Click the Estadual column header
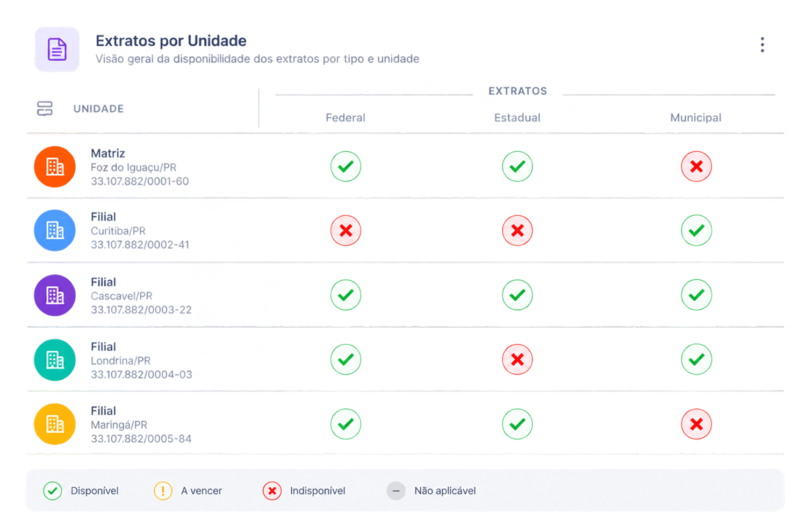812x526 pixels. tap(518, 118)
